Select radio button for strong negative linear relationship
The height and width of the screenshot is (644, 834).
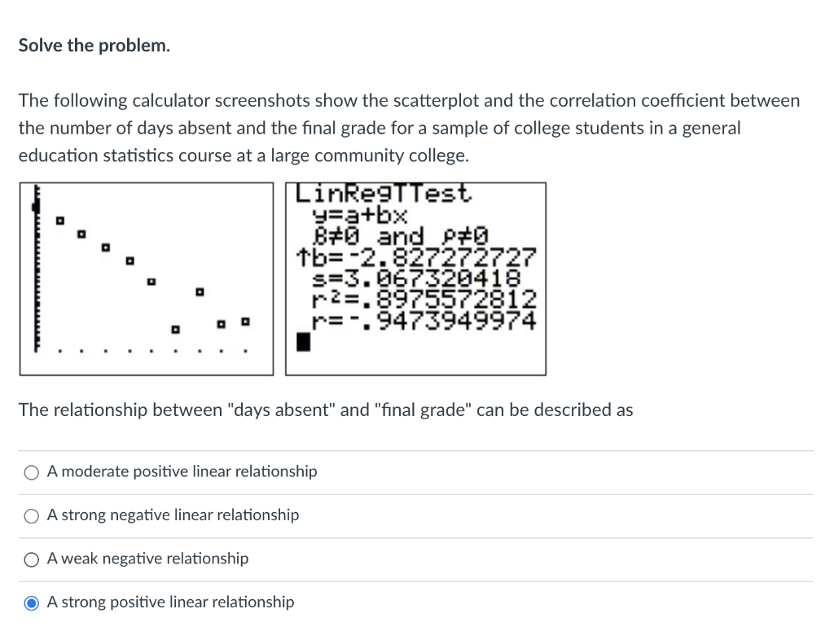click(31, 515)
